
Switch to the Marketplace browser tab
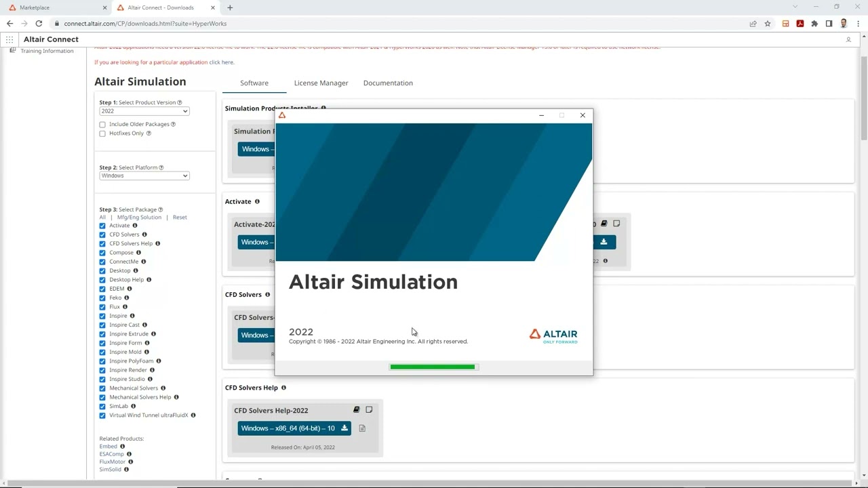point(56,7)
